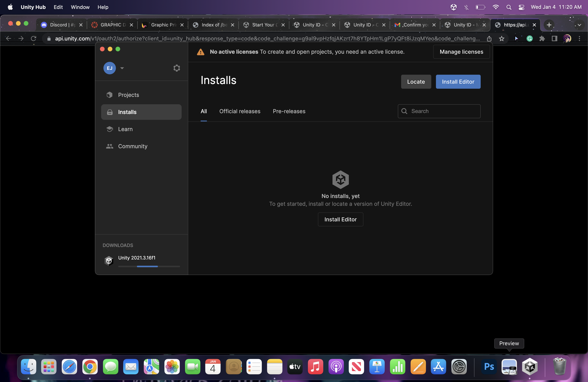This screenshot has height=382, width=588.
Task: Open the Grammarly extension icon
Action: (x=529, y=38)
